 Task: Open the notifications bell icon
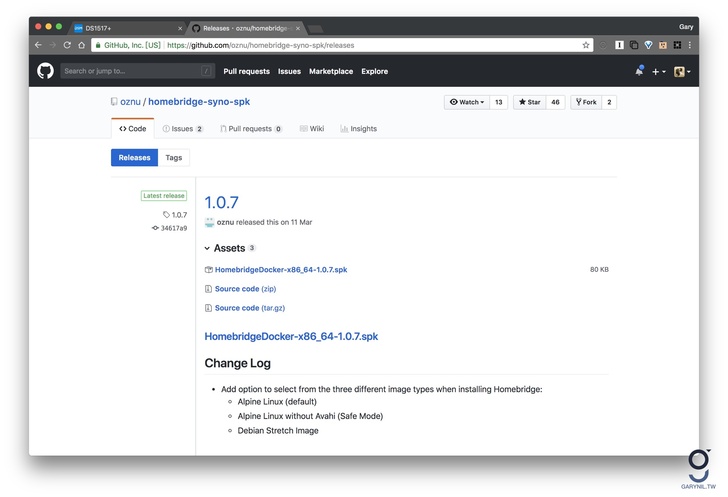[x=639, y=71]
